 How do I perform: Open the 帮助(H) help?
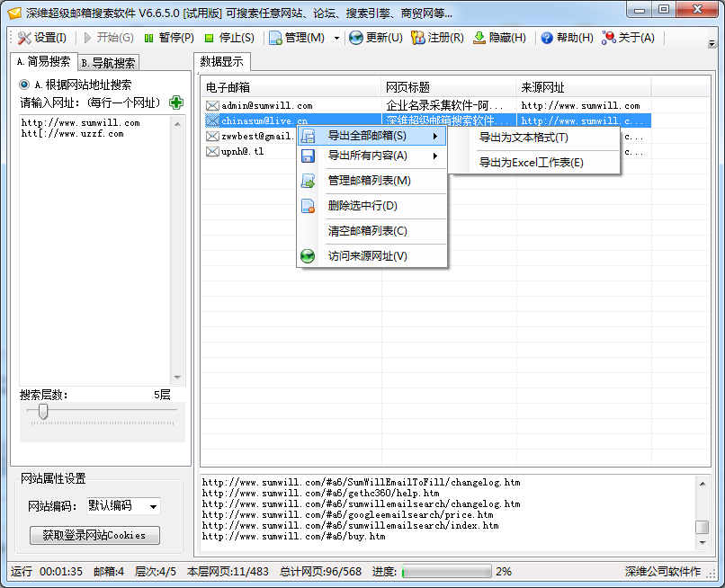pyautogui.click(x=567, y=38)
